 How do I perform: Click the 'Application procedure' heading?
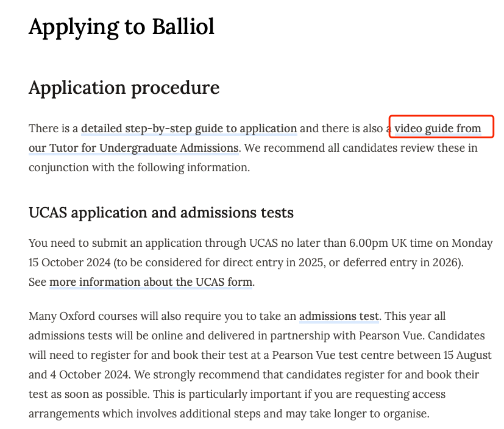point(124,88)
